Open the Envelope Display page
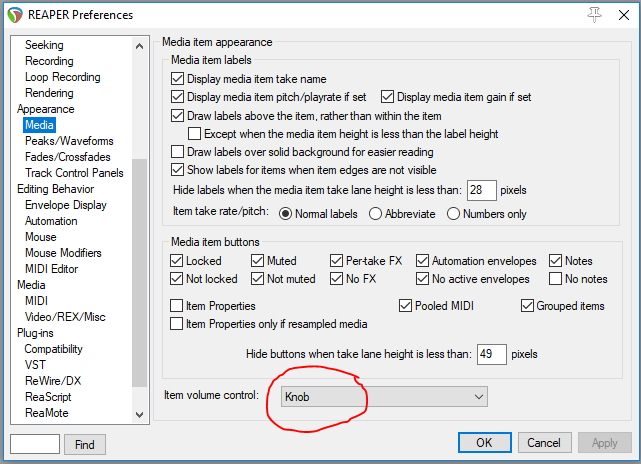This screenshot has width=641, height=464. click(65, 205)
